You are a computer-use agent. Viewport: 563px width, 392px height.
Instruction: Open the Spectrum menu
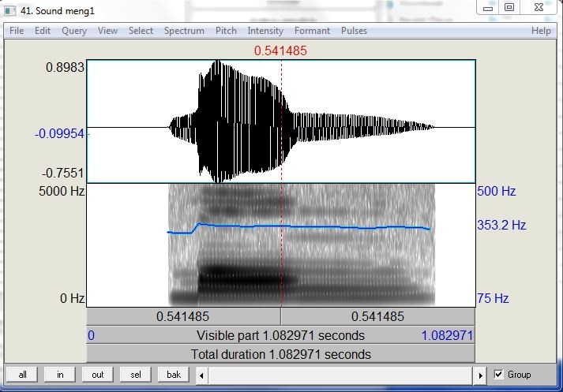184,31
